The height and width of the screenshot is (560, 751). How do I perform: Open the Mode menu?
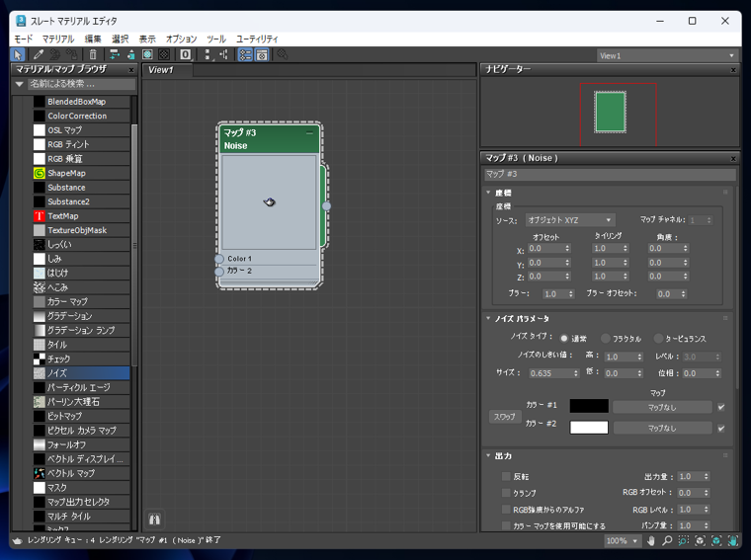click(x=23, y=40)
